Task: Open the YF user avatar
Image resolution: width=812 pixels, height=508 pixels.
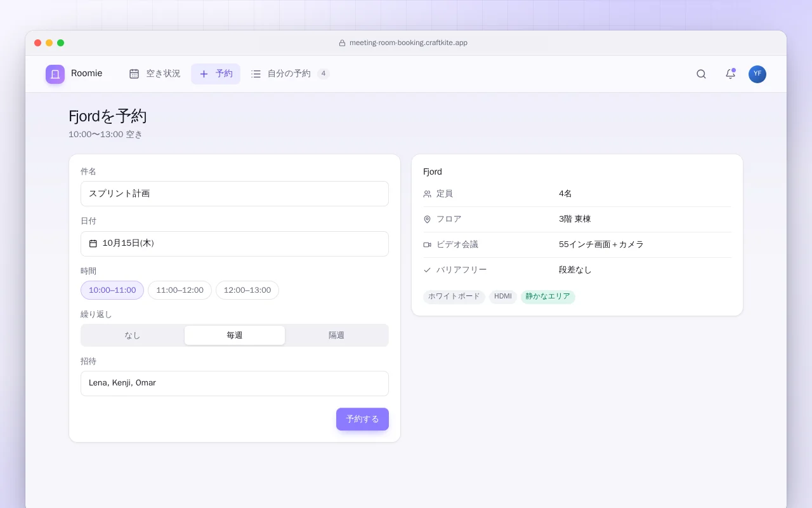Action: (757, 74)
